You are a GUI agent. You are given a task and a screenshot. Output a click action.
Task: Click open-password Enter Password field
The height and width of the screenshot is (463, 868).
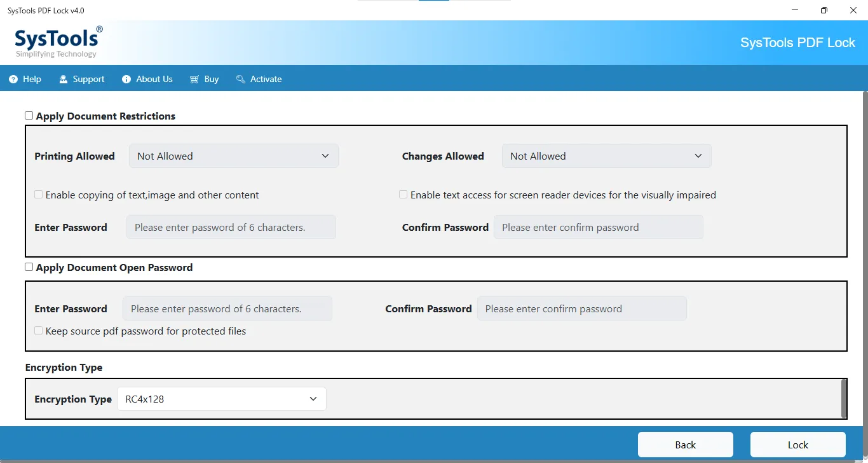tap(227, 308)
